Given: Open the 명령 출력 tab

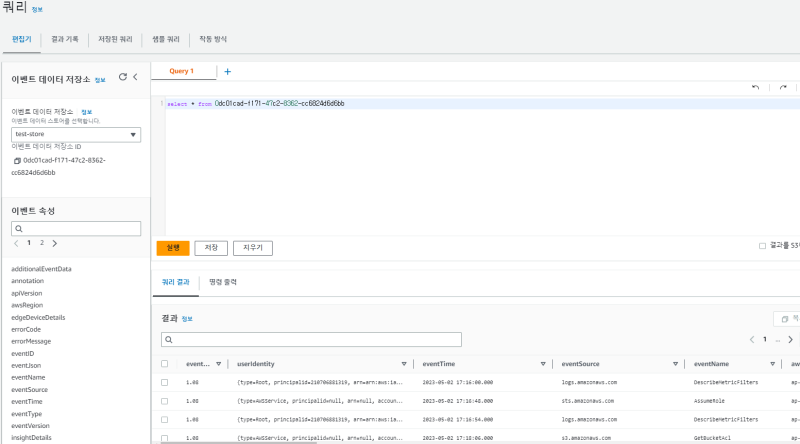Looking at the screenshot, I should (225, 284).
